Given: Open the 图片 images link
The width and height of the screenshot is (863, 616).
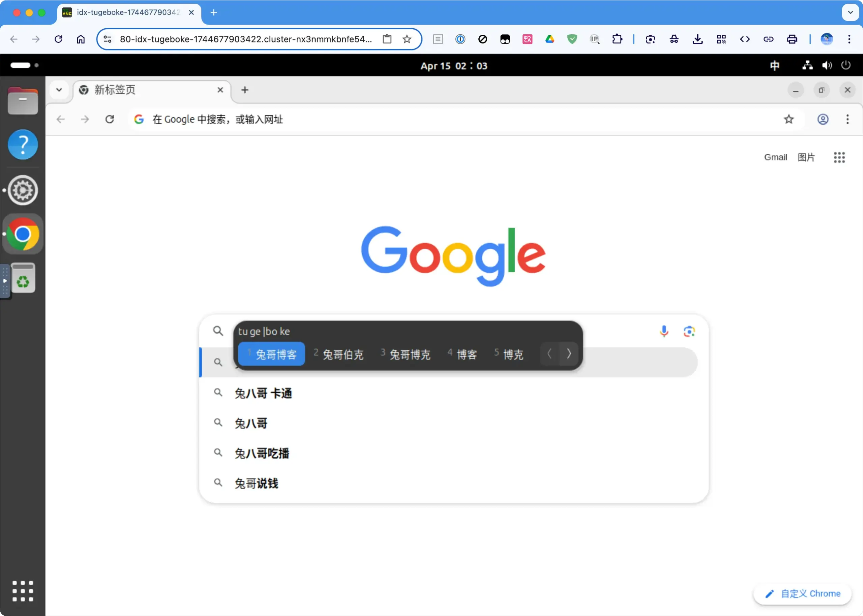Looking at the screenshot, I should coord(806,157).
